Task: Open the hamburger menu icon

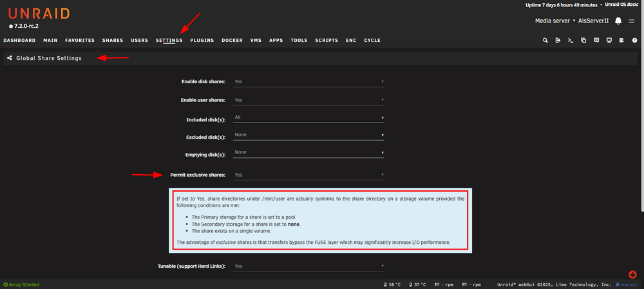Action: [632, 21]
